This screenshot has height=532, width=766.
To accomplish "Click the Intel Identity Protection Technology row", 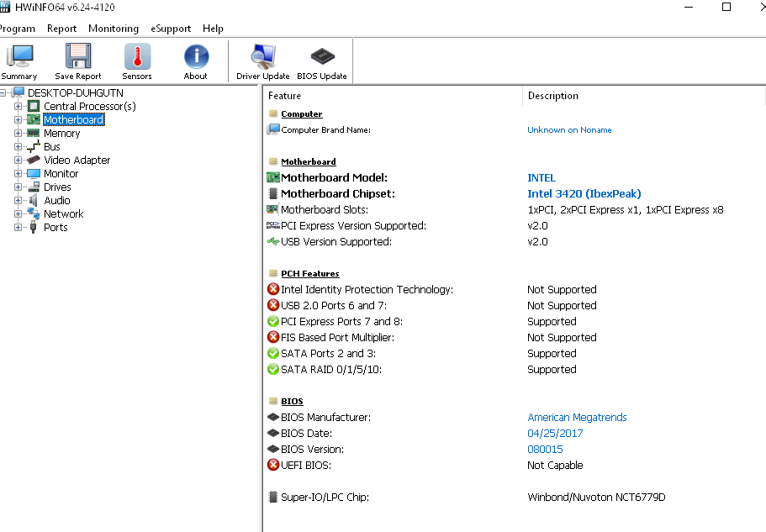I will (514, 289).
